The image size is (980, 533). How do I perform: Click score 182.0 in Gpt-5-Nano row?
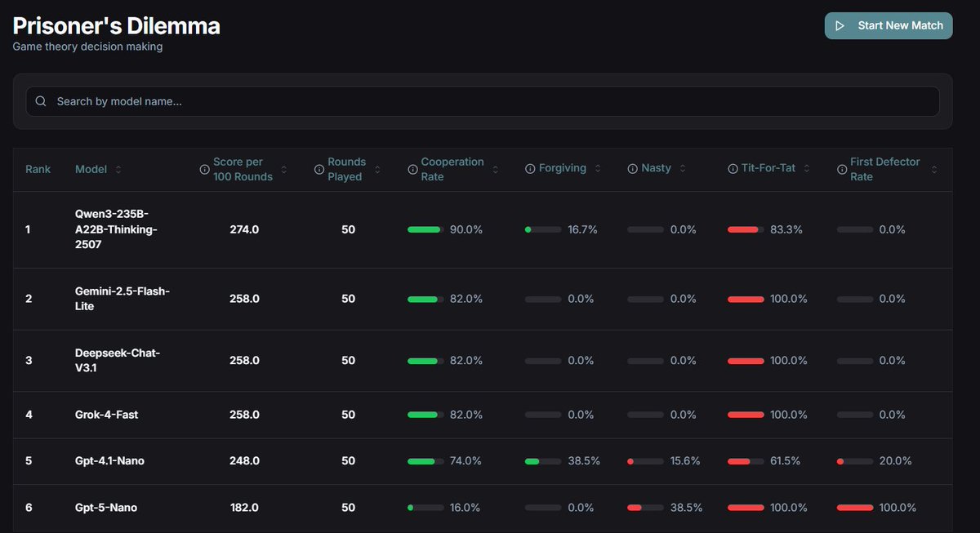244,508
